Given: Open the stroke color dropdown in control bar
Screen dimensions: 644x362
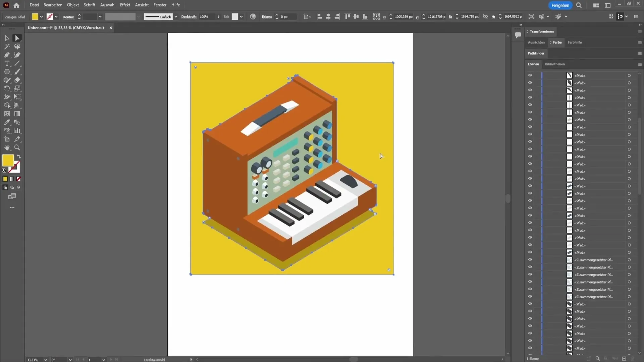Looking at the screenshot, I should pyautogui.click(x=56, y=17).
